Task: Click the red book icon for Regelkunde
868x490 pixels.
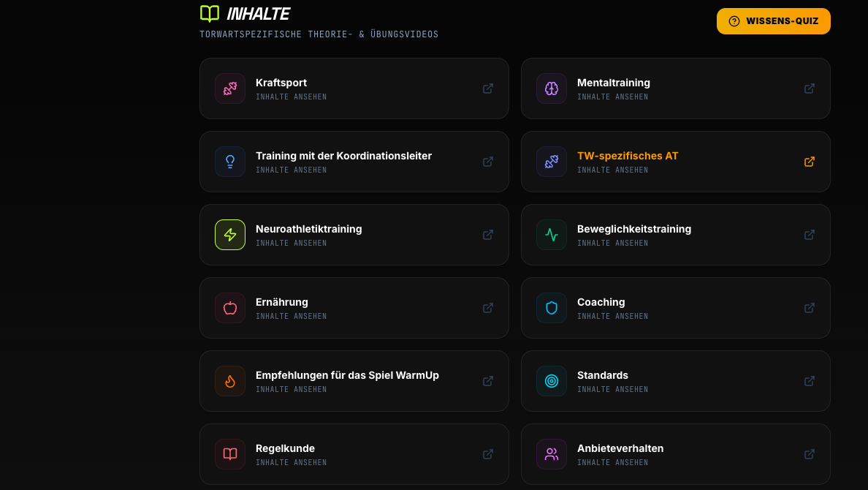Action: pos(229,454)
